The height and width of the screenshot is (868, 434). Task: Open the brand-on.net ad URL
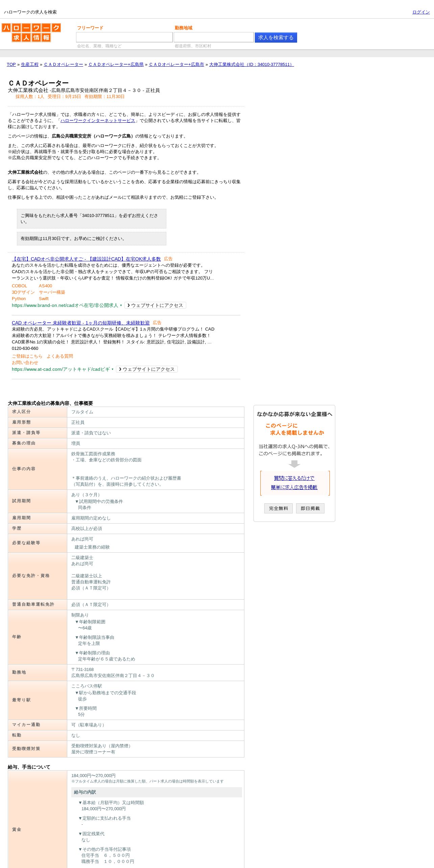[65, 305]
